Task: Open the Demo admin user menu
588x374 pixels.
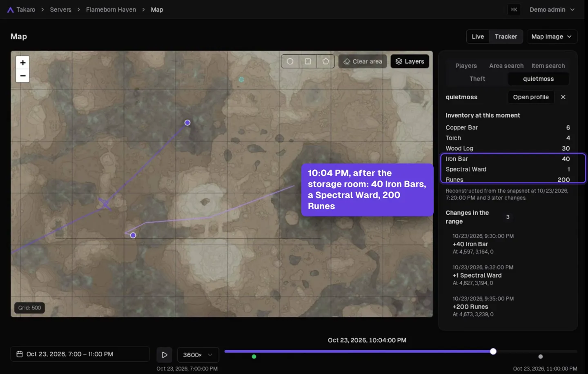Action: click(552, 9)
